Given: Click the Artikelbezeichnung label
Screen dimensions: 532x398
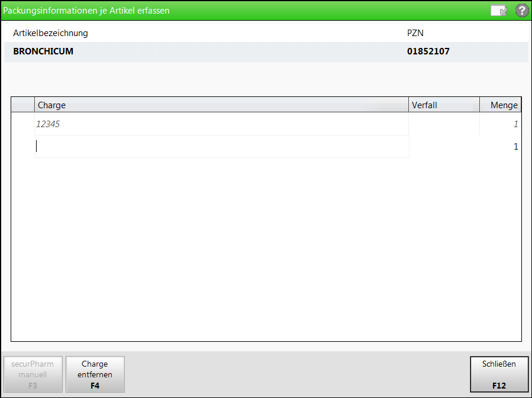Looking at the screenshot, I should click(50, 33).
